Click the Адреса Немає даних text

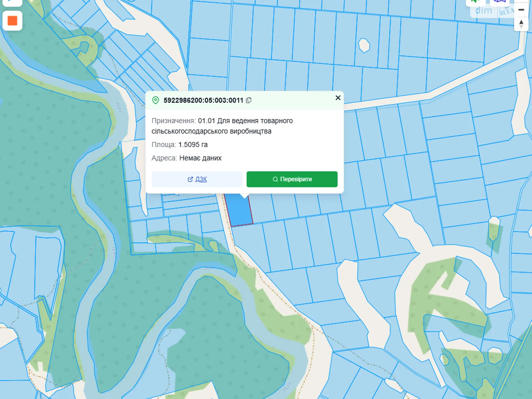point(200,158)
